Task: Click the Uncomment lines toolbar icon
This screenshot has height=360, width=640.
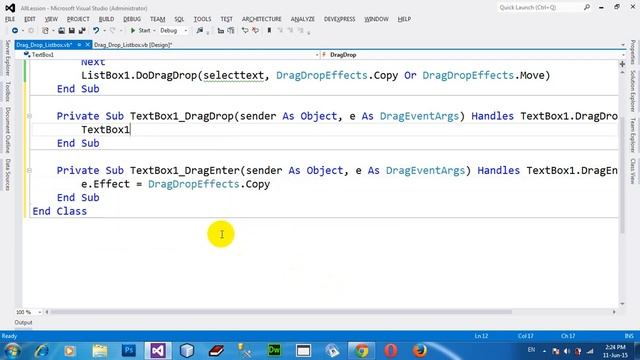Action: coord(256,31)
